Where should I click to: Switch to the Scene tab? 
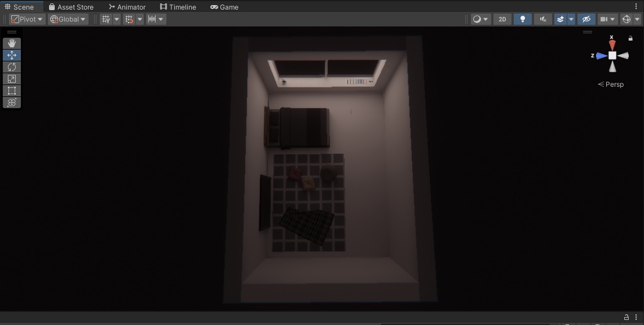(x=19, y=7)
